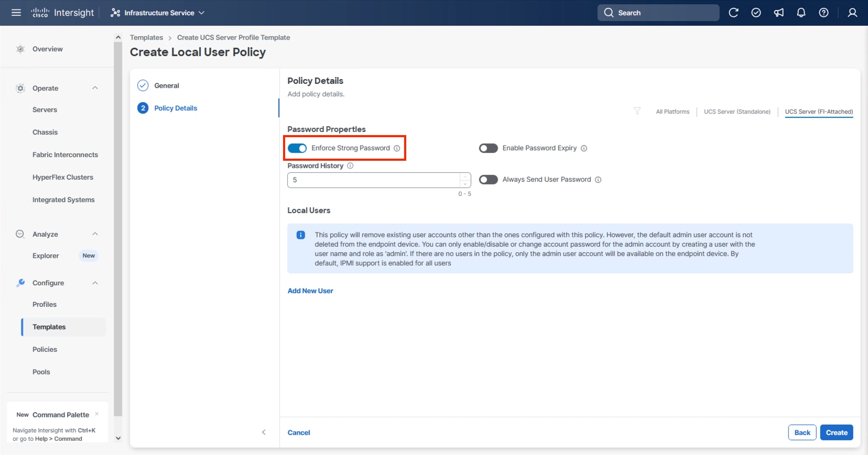Click the Search box in header
Image resolution: width=868 pixels, height=455 pixels.
[x=658, y=13]
